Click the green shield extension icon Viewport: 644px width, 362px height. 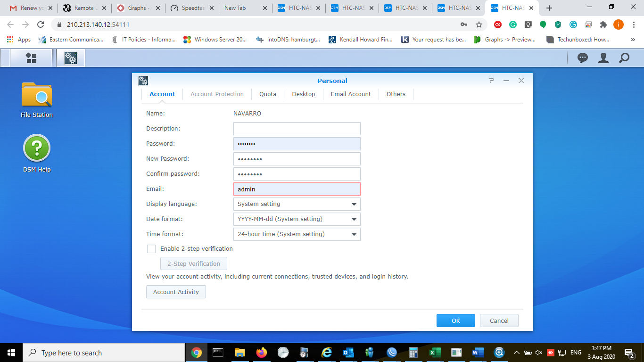click(x=558, y=25)
